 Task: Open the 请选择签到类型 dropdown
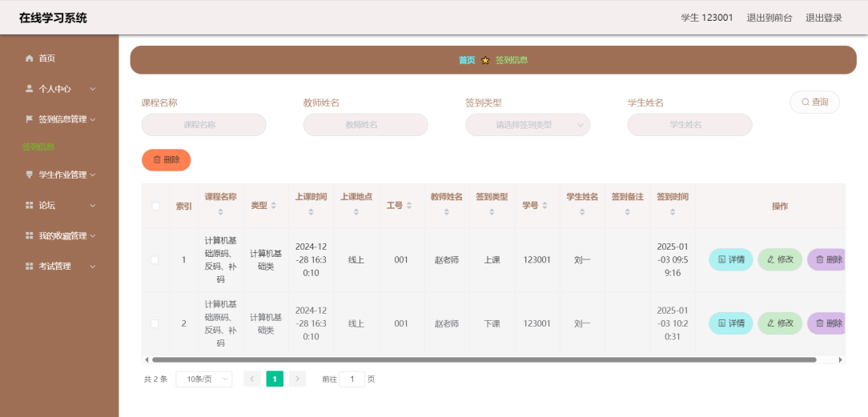click(528, 125)
